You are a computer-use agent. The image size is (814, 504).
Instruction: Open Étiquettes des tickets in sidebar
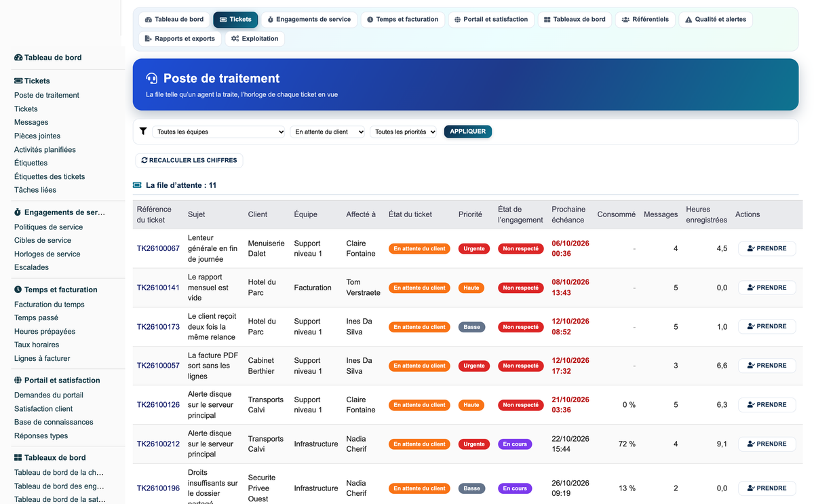50,177
